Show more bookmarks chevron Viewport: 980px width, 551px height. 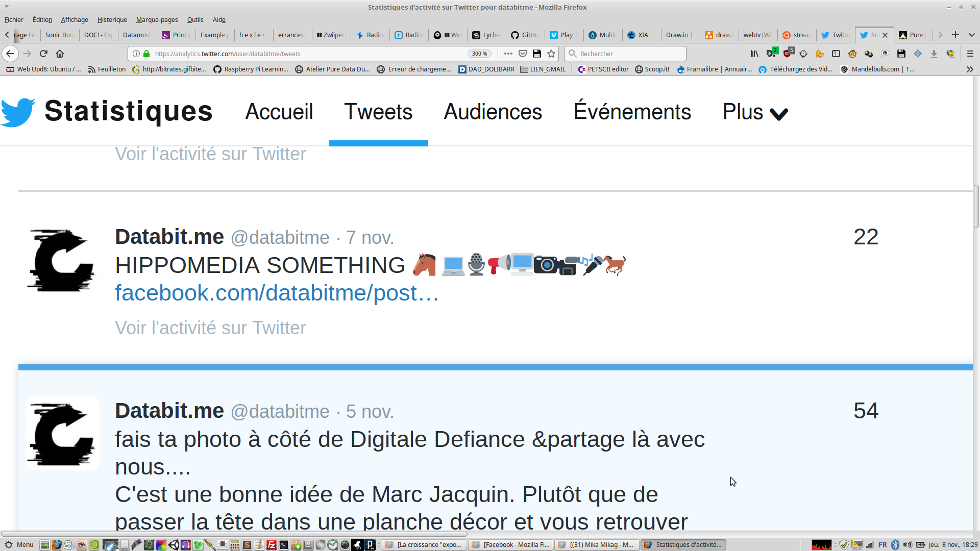click(x=970, y=69)
